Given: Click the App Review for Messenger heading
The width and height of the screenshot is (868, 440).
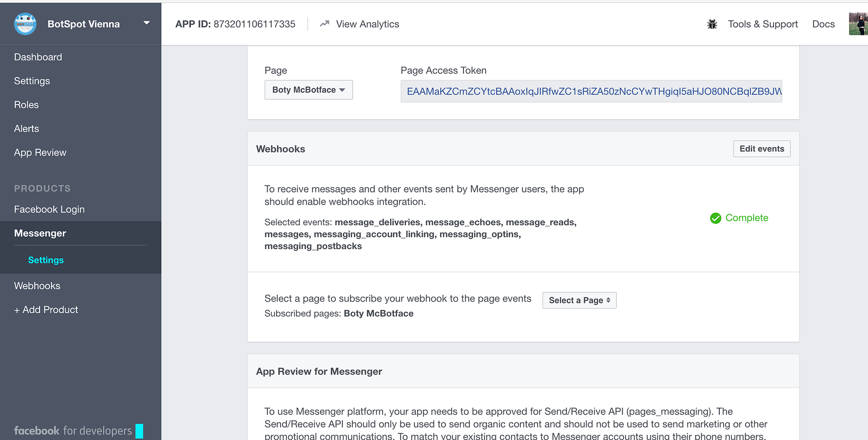Looking at the screenshot, I should point(319,372).
